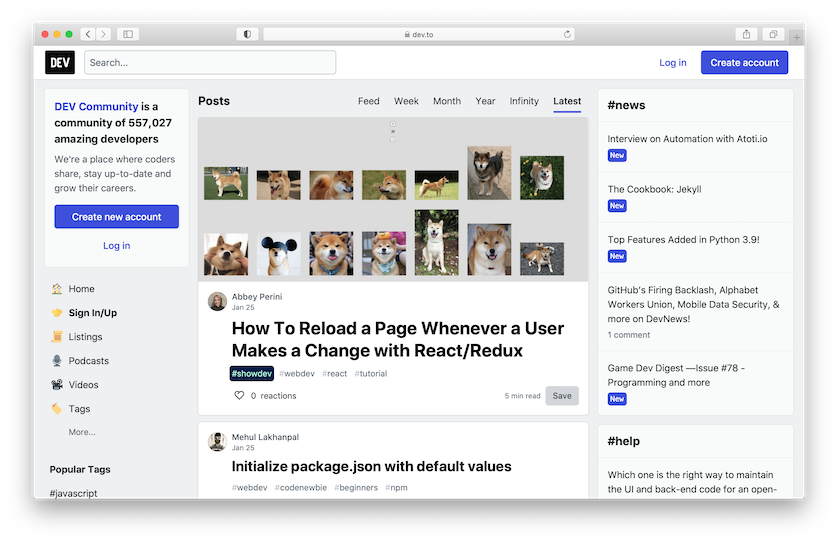Image resolution: width=838 pixels, height=543 pixels.
Task: Click the #codenewbie tag
Action: click(301, 487)
